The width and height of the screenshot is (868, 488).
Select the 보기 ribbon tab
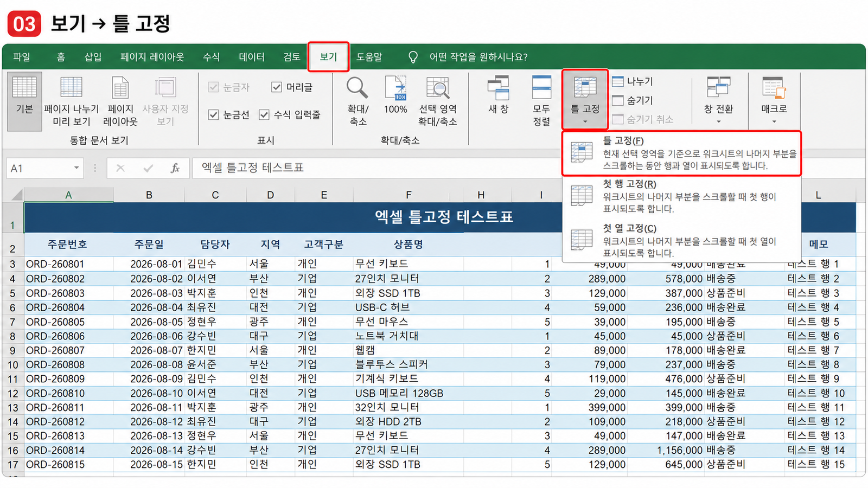tap(328, 57)
